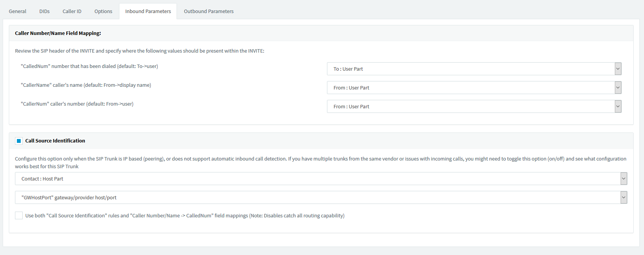Click the 'Use both Call Source Identification' label text
The image size is (644, 255).
coord(185,216)
